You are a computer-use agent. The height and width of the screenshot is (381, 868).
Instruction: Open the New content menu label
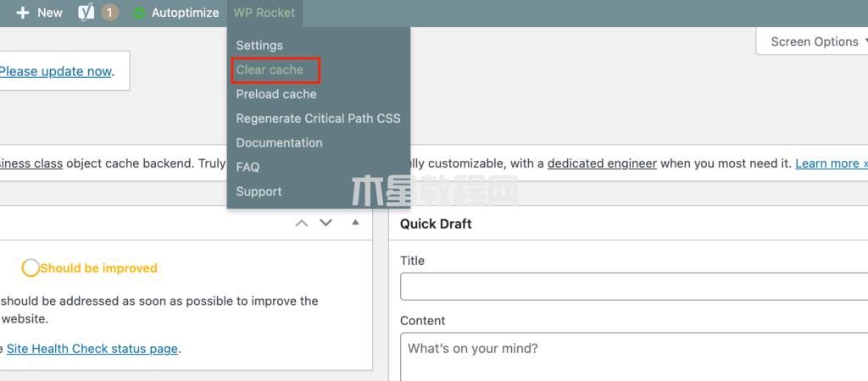click(x=50, y=13)
